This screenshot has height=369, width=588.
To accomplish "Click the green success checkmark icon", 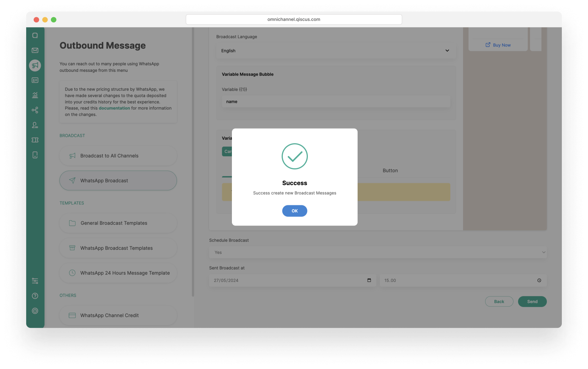I will coord(295,156).
